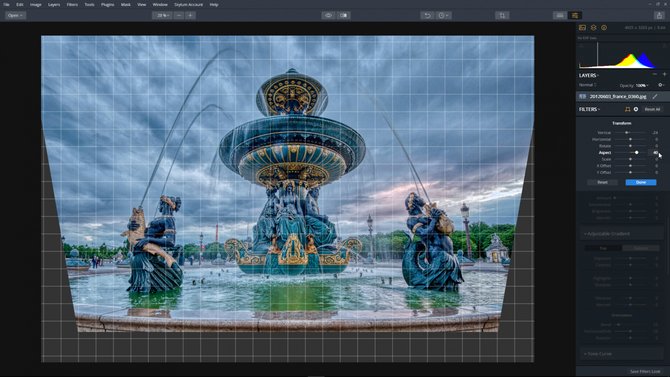
Task: Select the Crop tool icon
Action: click(502, 15)
